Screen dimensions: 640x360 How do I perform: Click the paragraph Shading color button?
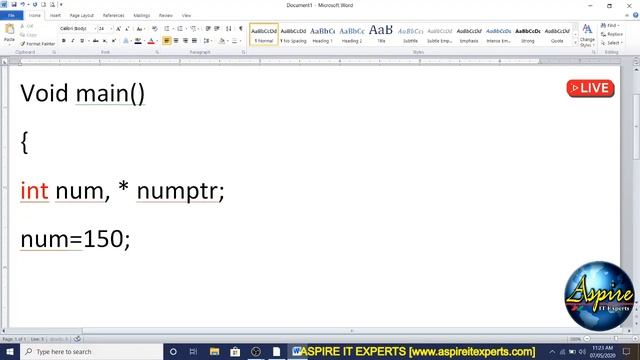click(x=222, y=41)
